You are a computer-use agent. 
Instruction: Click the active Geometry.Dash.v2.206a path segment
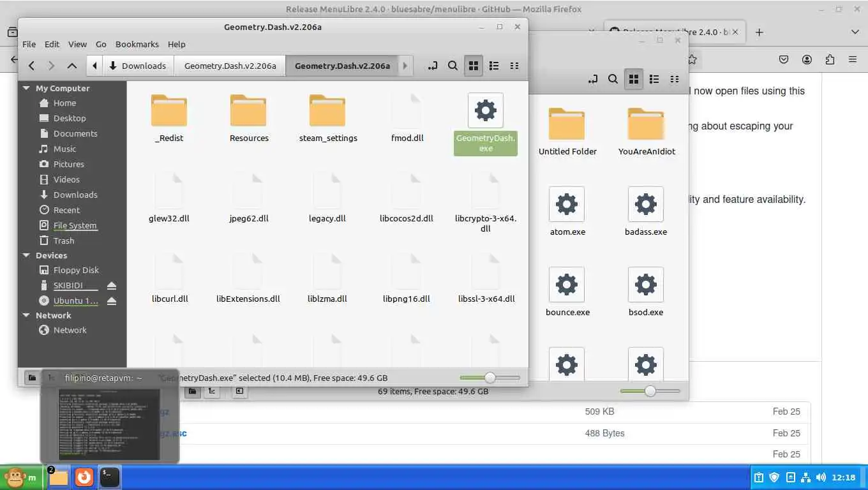(342, 66)
